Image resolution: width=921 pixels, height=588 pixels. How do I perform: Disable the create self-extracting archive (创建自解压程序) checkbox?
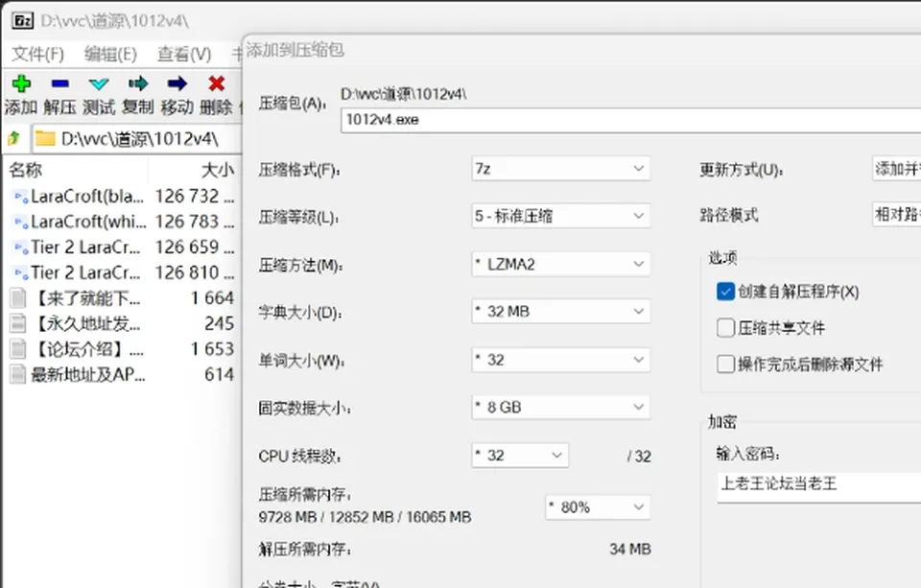725,292
